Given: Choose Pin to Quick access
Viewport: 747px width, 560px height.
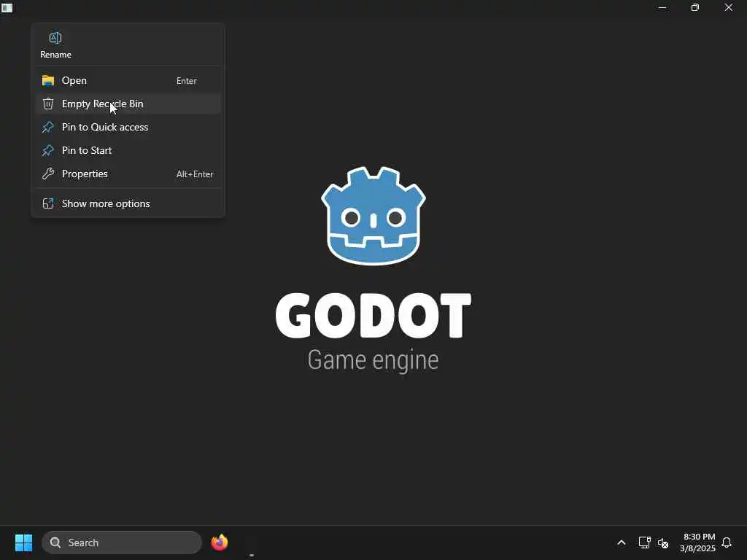Looking at the screenshot, I should tap(128, 127).
